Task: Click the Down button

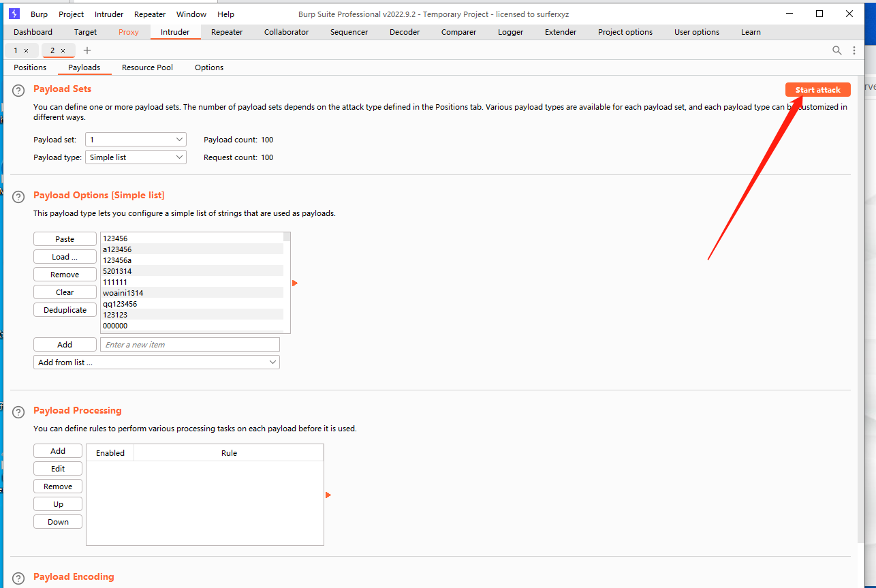Action: pos(58,522)
